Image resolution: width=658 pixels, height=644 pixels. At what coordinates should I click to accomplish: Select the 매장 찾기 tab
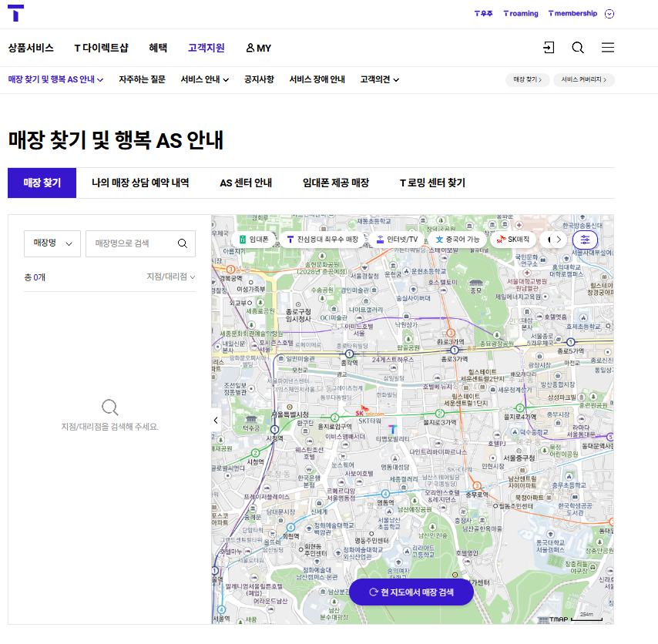tap(42, 183)
